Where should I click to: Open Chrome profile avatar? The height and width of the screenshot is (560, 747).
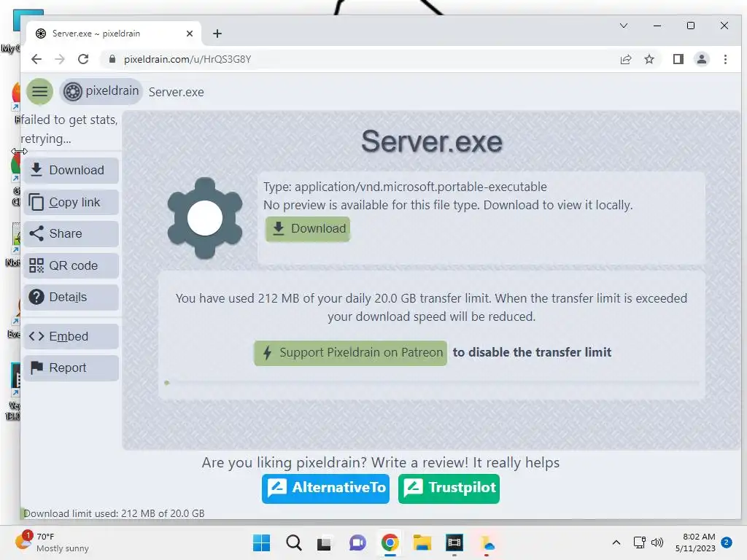[x=702, y=59]
